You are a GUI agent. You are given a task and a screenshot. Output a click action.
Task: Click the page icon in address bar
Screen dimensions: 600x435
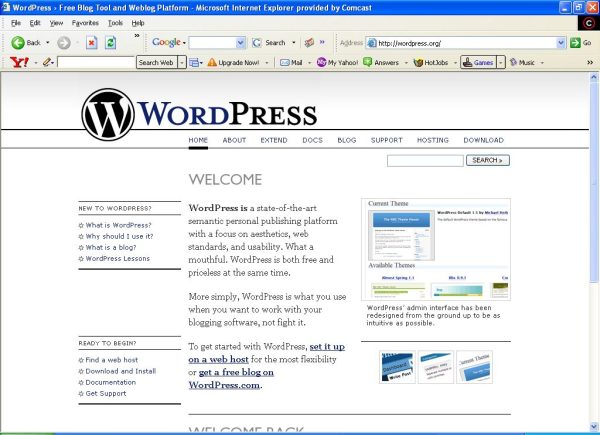point(372,43)
